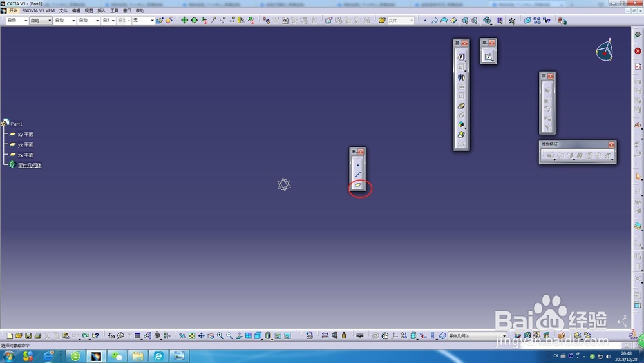
Task: Open the first 自动 graphic properties dropdown
Action: (17, 20)
